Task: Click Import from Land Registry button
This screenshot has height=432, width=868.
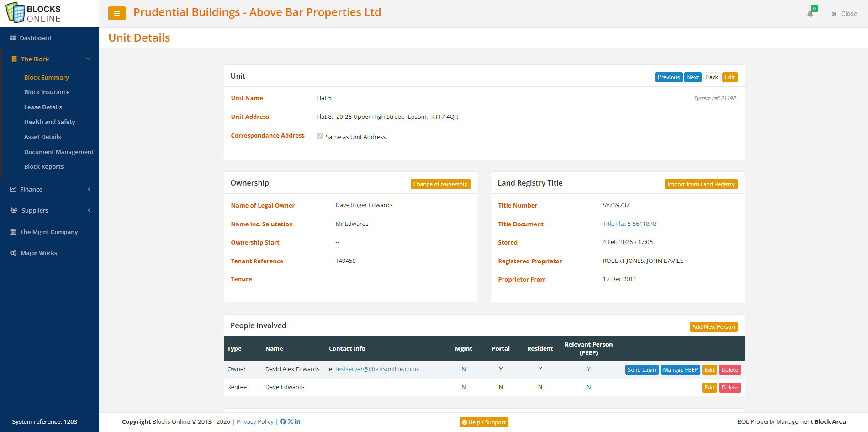Action: (701, 184)
